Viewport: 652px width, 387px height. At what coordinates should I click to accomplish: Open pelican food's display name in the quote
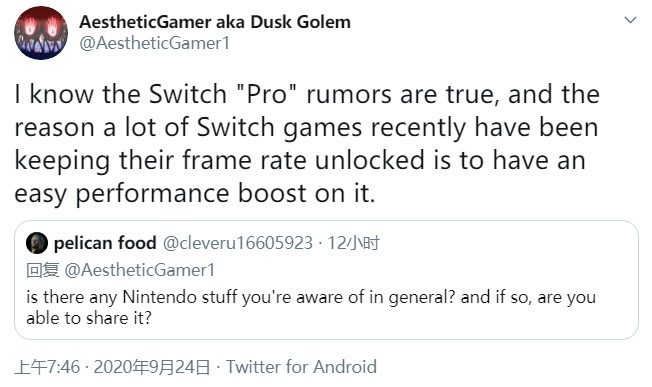(105, 243)
